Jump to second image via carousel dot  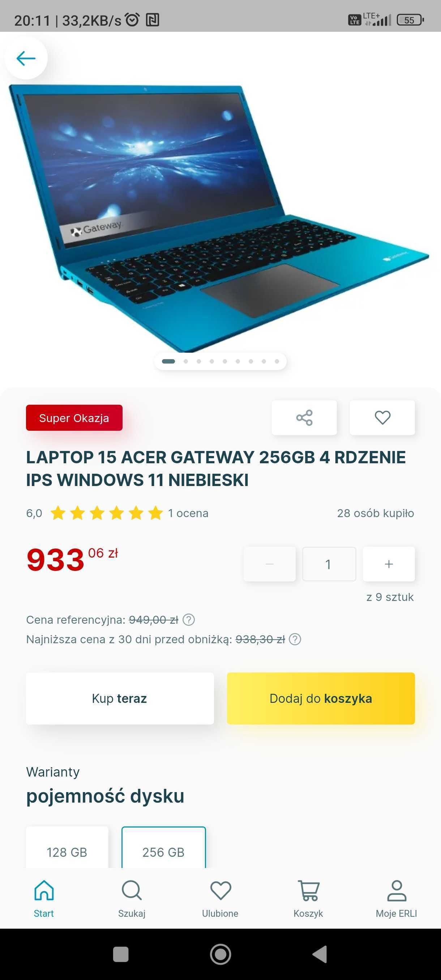click(186, 361)
